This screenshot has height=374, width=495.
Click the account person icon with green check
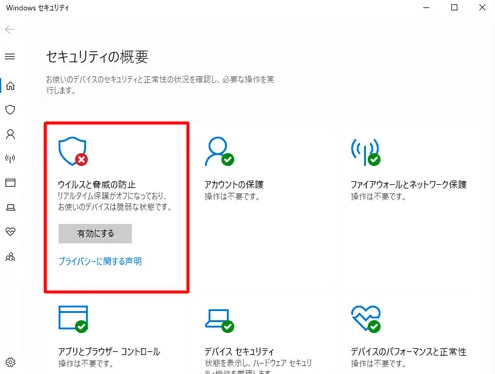pos(219,151)
